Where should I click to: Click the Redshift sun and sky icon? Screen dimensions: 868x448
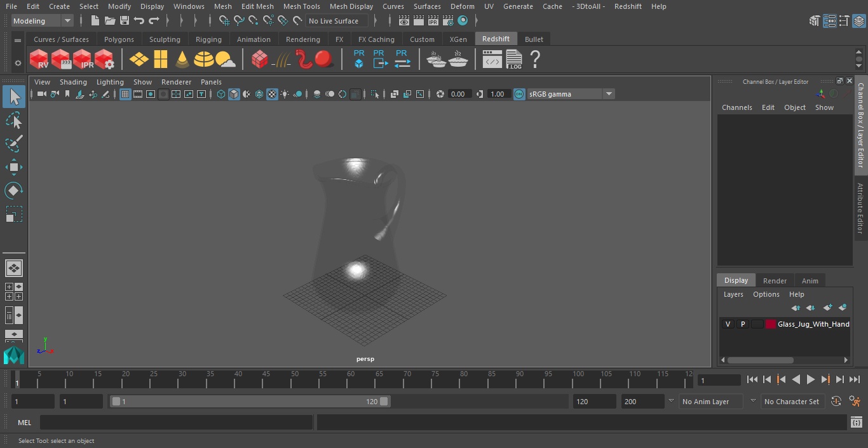(x=225, y=60)
